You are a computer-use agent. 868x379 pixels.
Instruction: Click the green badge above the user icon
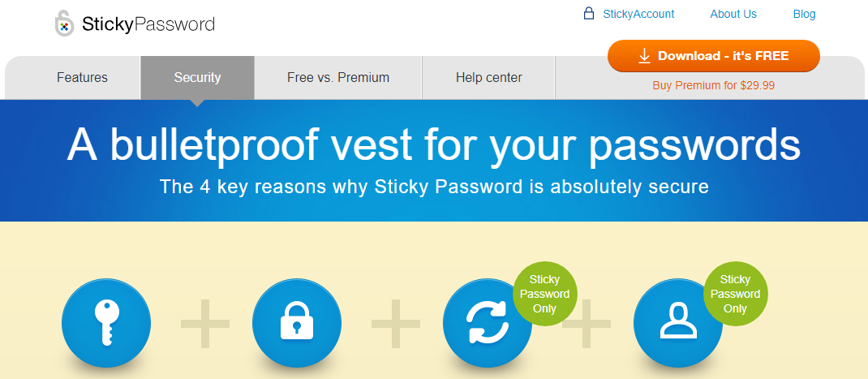(x=735, y=294)
